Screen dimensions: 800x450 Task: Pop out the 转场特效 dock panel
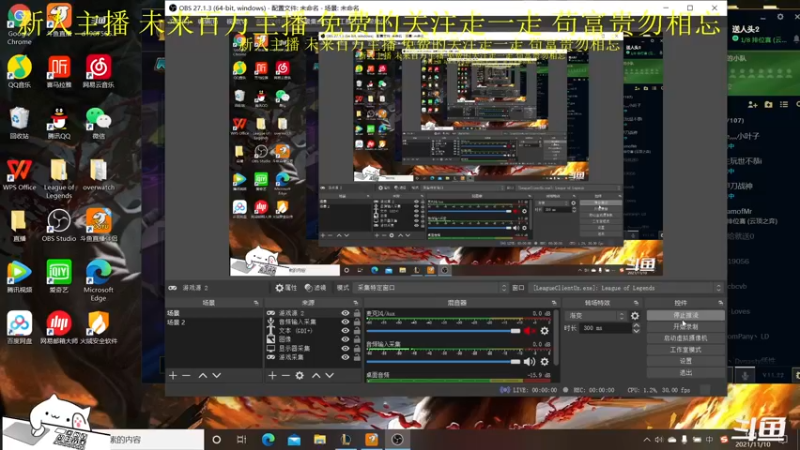[636, 303]
